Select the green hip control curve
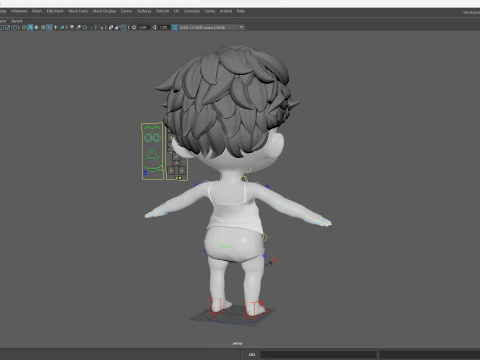 226,246
